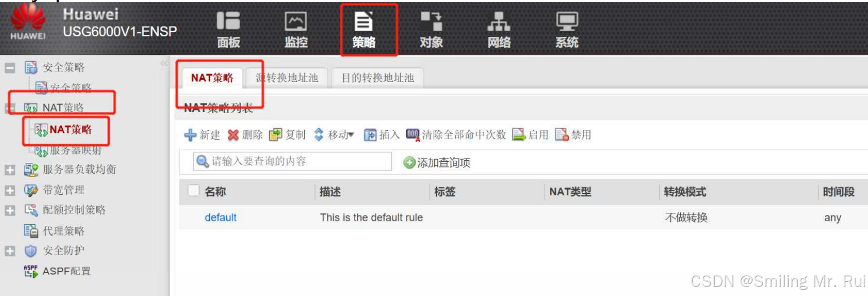This screenshot has width=868, height=296.
Task: Expand the 安全防护 node
Action: coord(10,251)
